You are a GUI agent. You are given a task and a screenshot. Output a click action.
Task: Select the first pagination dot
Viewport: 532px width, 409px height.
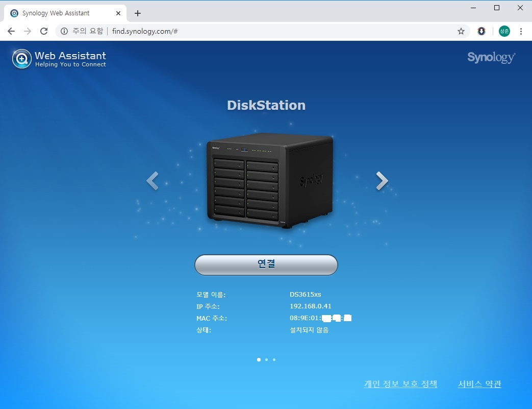tap(259, 359)
